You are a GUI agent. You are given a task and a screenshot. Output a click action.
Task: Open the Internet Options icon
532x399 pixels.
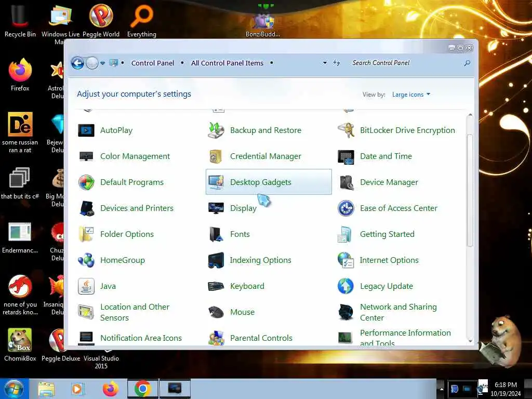[x=346, y=260]
